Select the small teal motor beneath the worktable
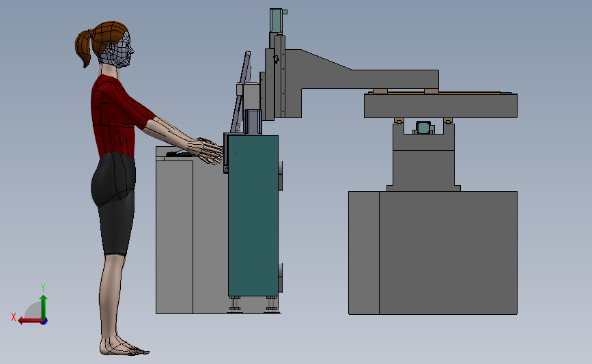This screenshot has height=364, width=592. pos(423,128)
